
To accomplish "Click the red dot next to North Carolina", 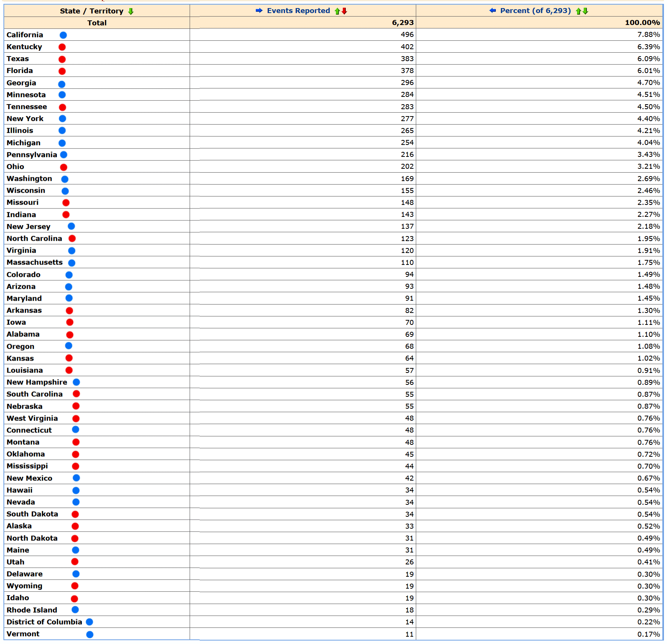I will pos(72,239).
